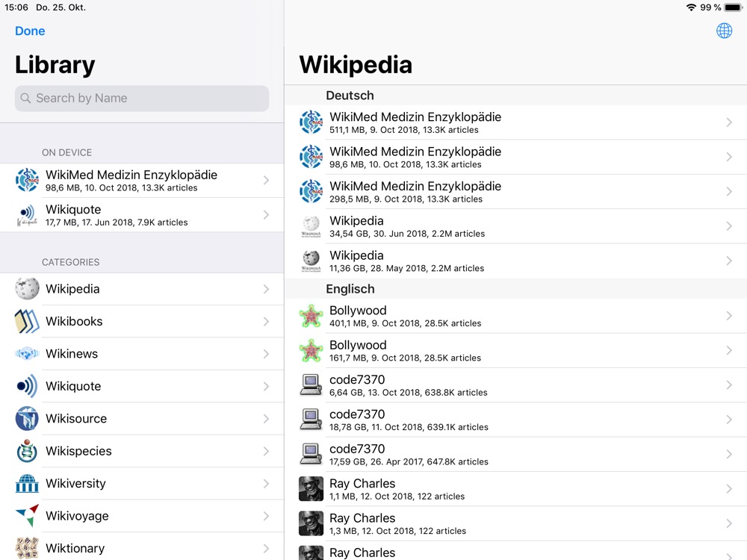Open the Wikiquote category in Categories
Viewport: 747px width, 560px height.
[x=142, y=386]
